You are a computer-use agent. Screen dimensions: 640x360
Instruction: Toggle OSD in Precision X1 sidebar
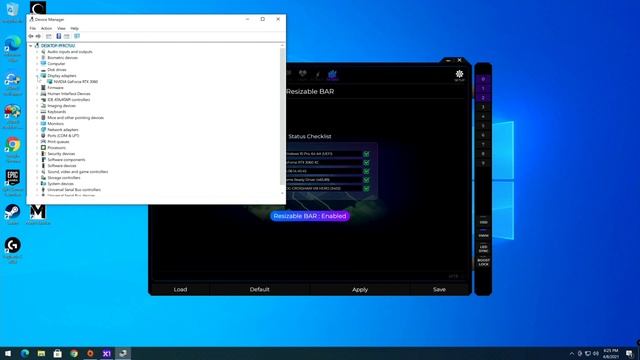tap(483, 222)
